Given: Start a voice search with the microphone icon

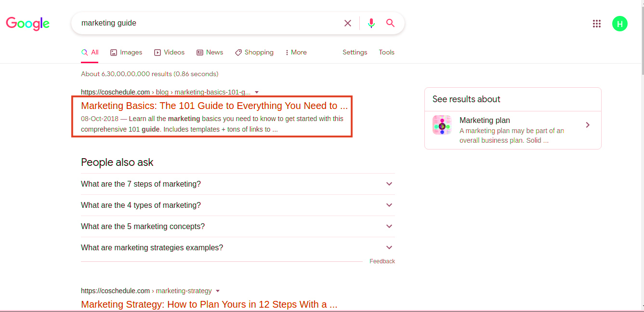Looking at the screenshot, I should click(371, 23).
